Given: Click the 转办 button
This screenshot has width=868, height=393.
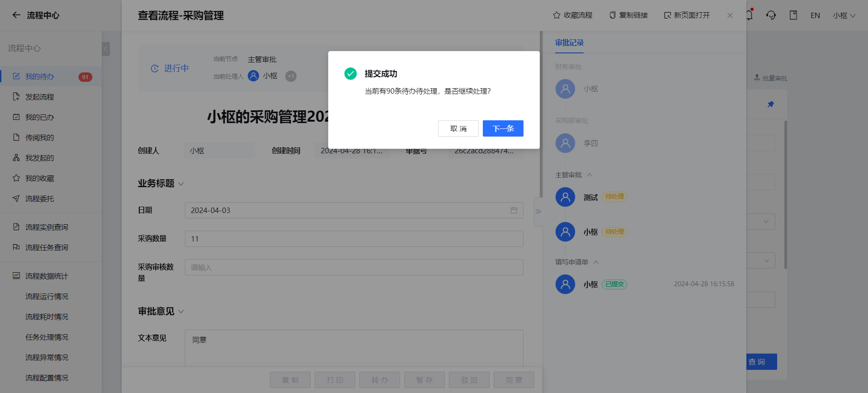Looking at the screenshot, I should click(x=380, y=380).
